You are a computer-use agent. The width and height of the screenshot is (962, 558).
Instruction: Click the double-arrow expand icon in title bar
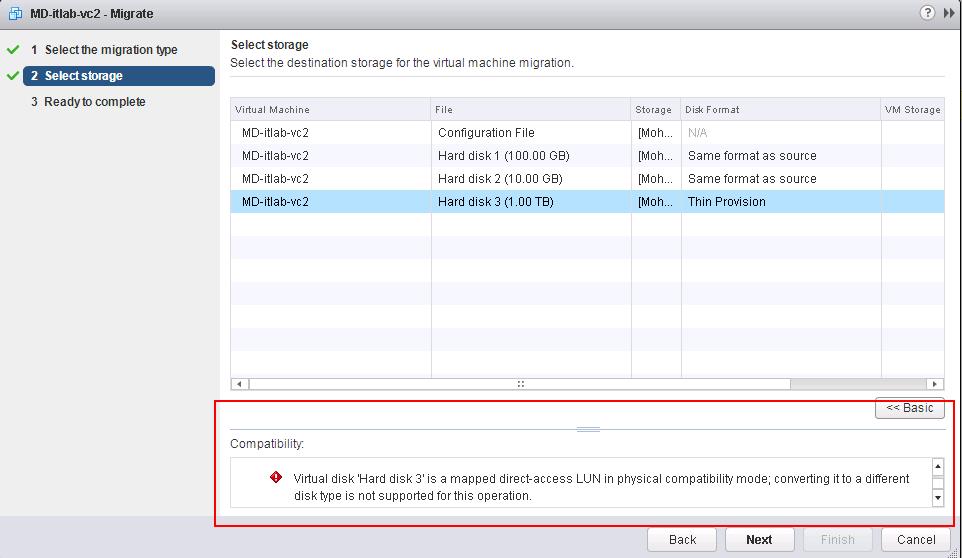click(x=949, y=13)
